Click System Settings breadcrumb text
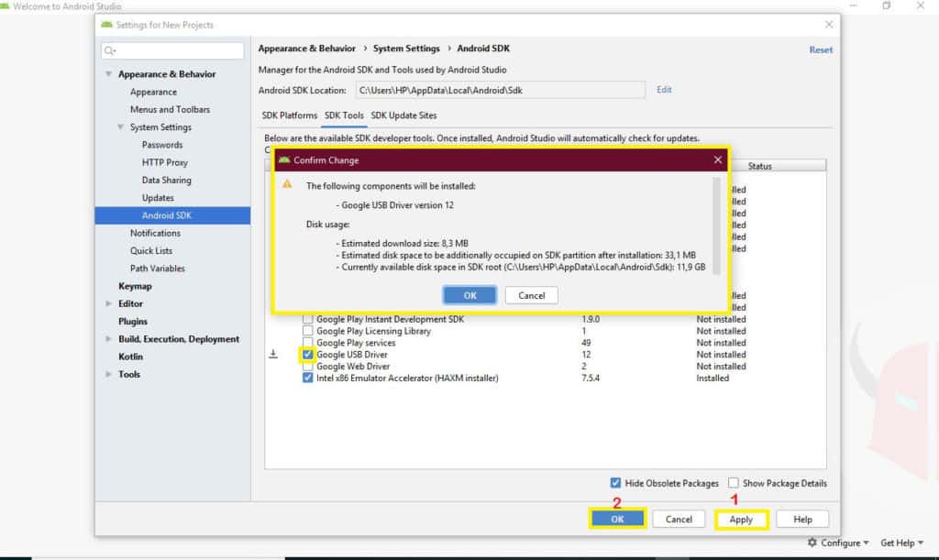Screen dimensions: 939x560 pyautogui.click(x=406, y=49)
